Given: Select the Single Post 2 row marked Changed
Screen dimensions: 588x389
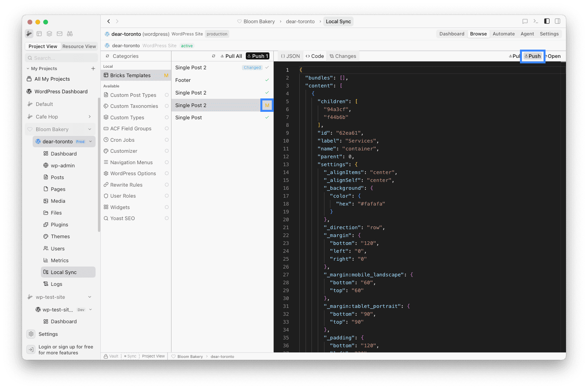Looking at the screenshot, I should pyautogui.click(x=222, y=68).
